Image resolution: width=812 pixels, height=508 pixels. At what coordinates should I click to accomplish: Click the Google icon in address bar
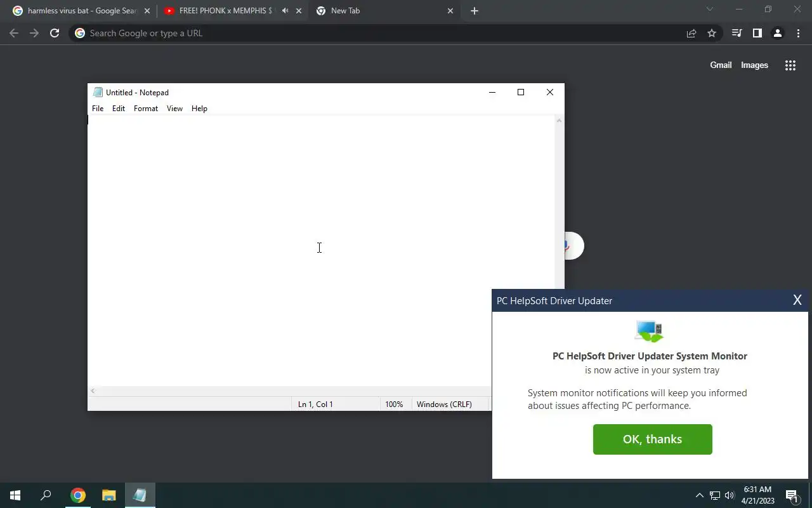(x=80, y=33)
